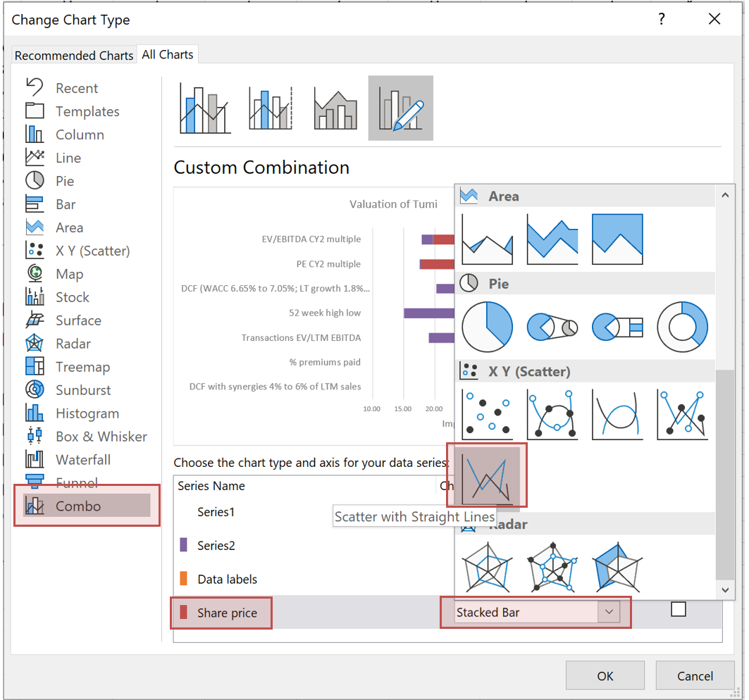
Task: Click the OK button
Action: [605, 676]
